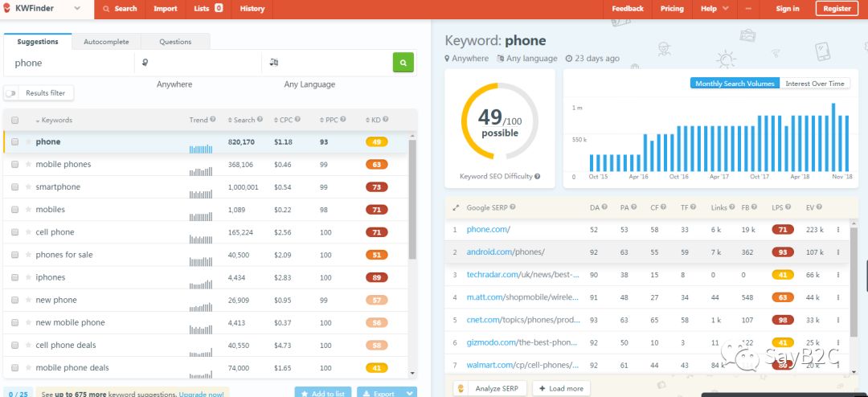Click help icon next to Search column
The image size is (868, 397).
pyautogui.click(x=260, y=120)
